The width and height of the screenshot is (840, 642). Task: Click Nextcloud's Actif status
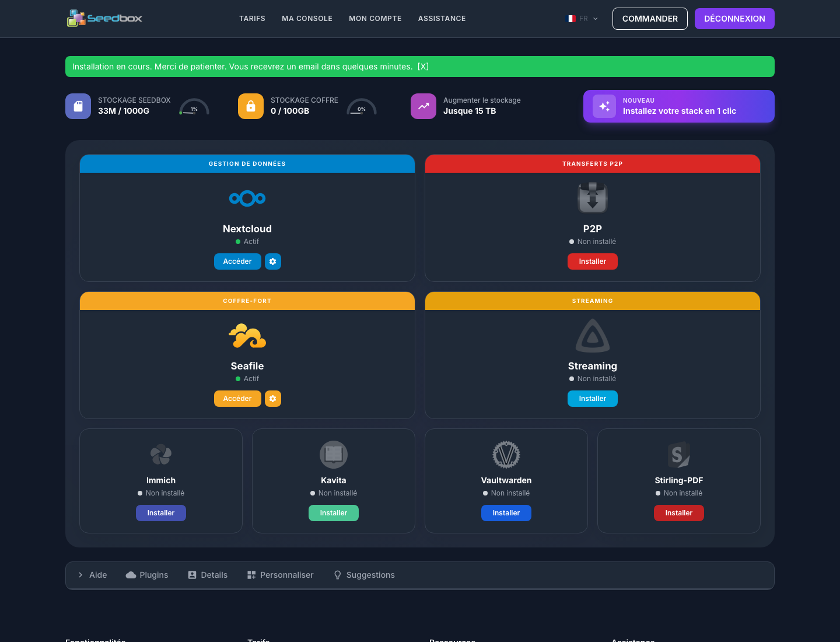247,242
